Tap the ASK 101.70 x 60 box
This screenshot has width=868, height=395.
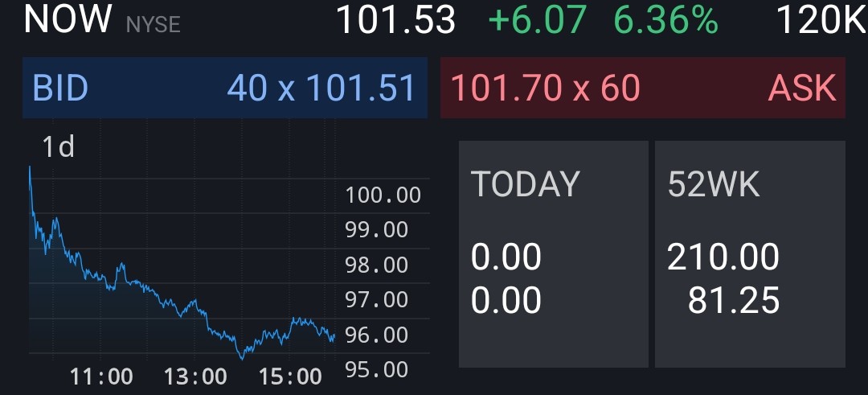coord(643,88)
